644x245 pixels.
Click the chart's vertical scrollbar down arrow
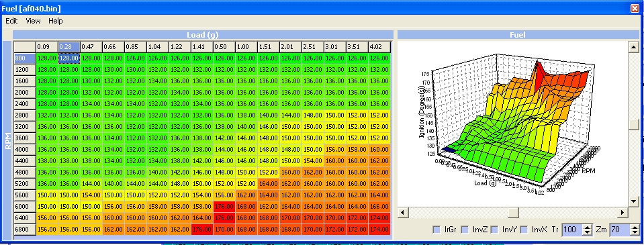pyautogui.click(x=634, y=201)
